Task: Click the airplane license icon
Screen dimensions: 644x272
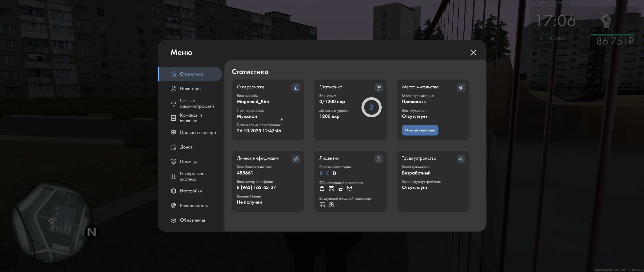Action: [322, 205]
